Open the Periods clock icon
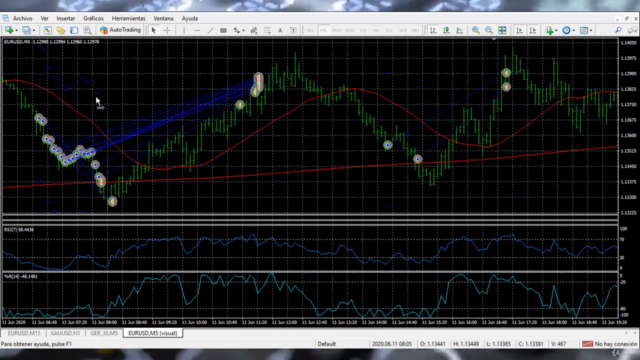640x360 pixels. coord(566,30)
